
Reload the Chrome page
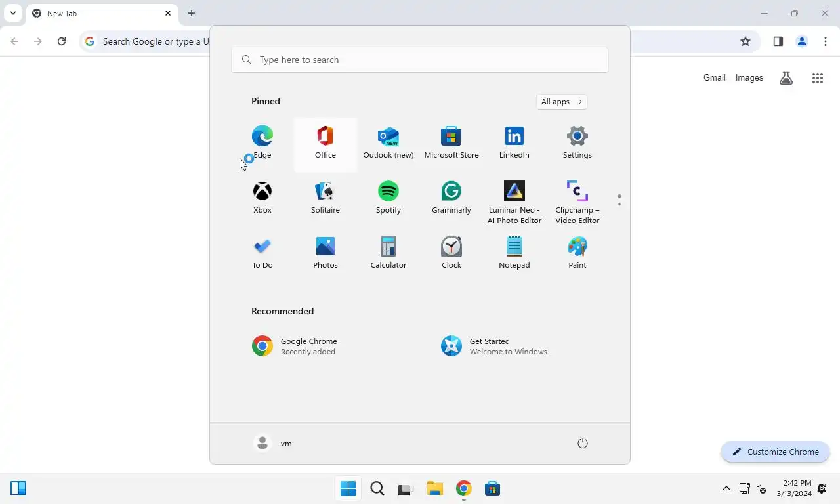[62, 41]
